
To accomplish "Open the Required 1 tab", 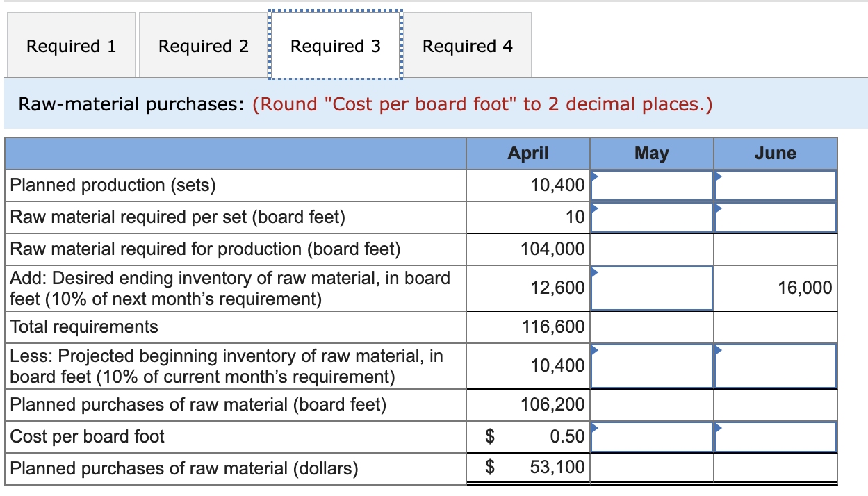I will point(72,46).
